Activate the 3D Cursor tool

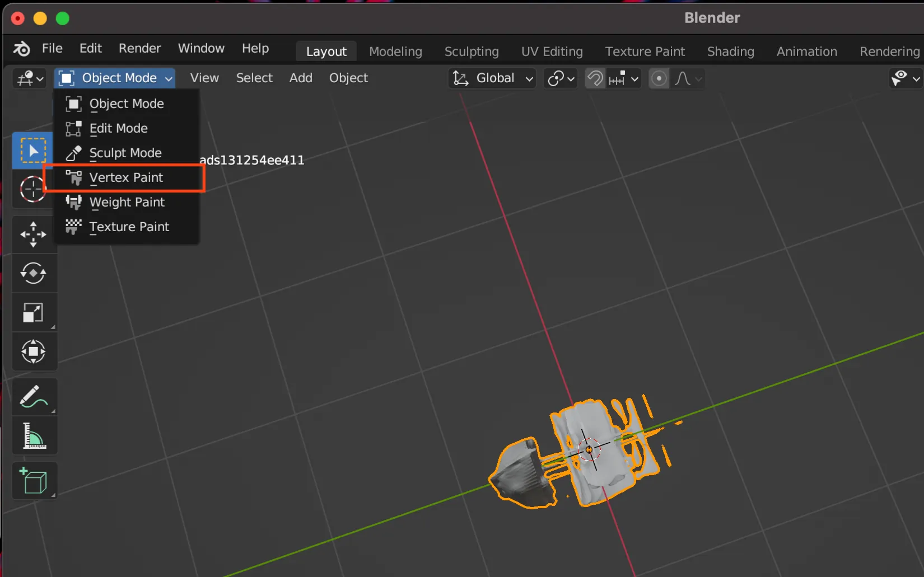[x=32, y=189]
